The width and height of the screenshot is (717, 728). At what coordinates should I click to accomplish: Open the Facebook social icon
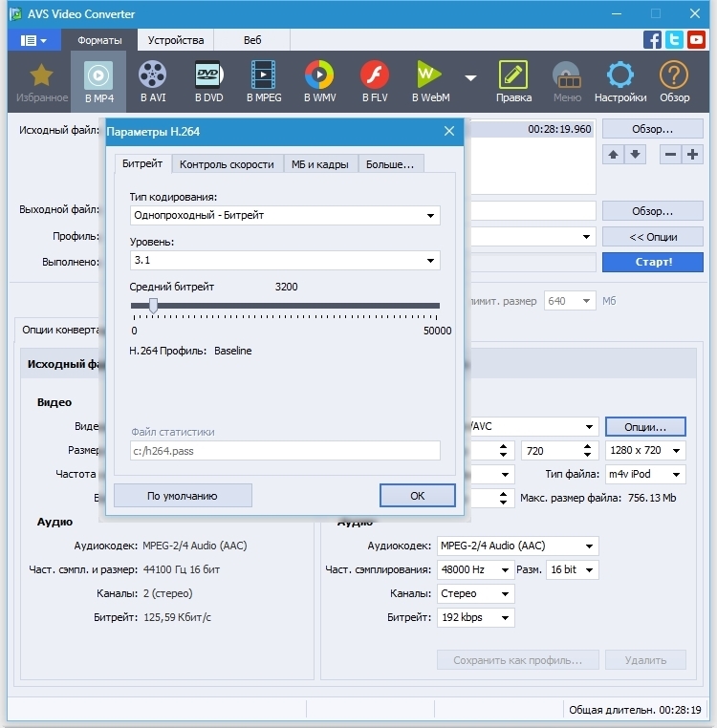click(x=653, y=40)
